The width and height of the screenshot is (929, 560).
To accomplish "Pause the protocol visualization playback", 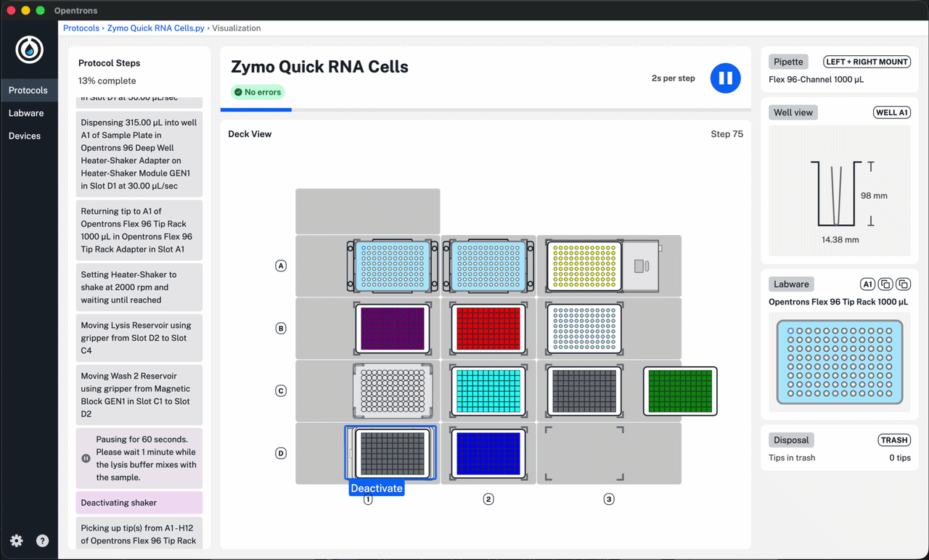I will tap(725, 78).
